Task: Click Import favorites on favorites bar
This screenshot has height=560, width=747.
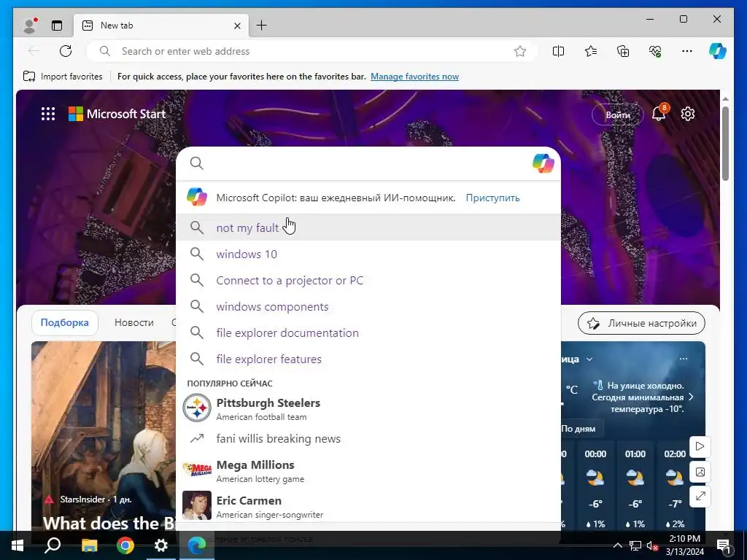Action: pyautogui.click(x=63, y=76)
